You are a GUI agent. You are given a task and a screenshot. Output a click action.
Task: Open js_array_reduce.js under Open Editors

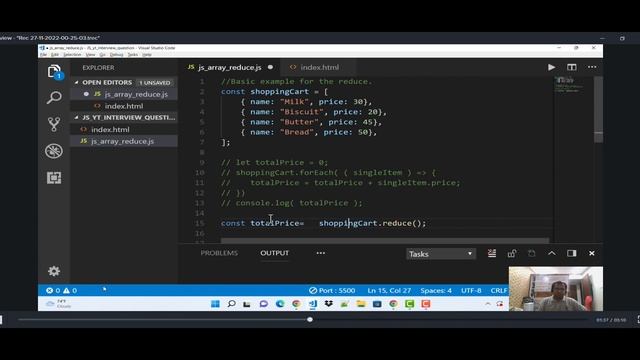pos(136,94)
